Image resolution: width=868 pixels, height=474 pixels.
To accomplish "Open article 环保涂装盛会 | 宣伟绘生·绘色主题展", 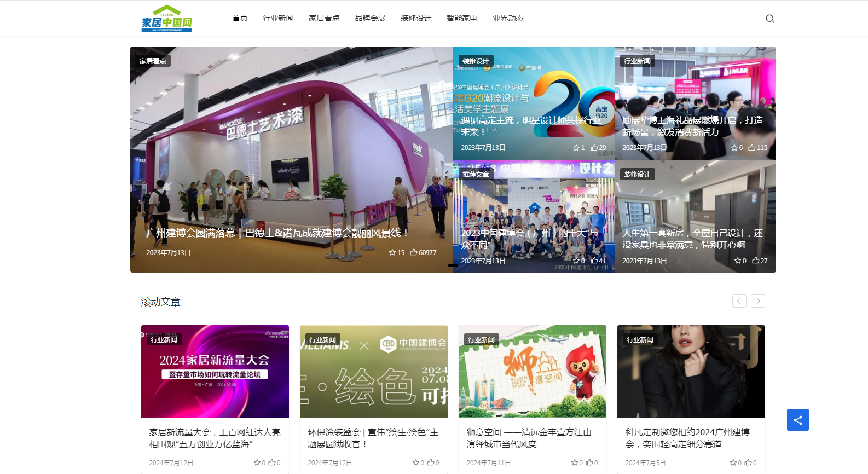I will click(373, 438).
